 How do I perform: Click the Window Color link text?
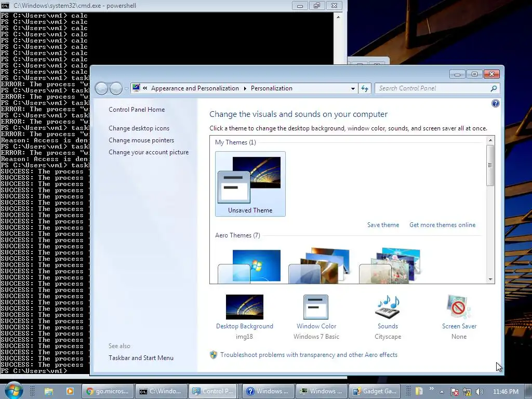316,326
